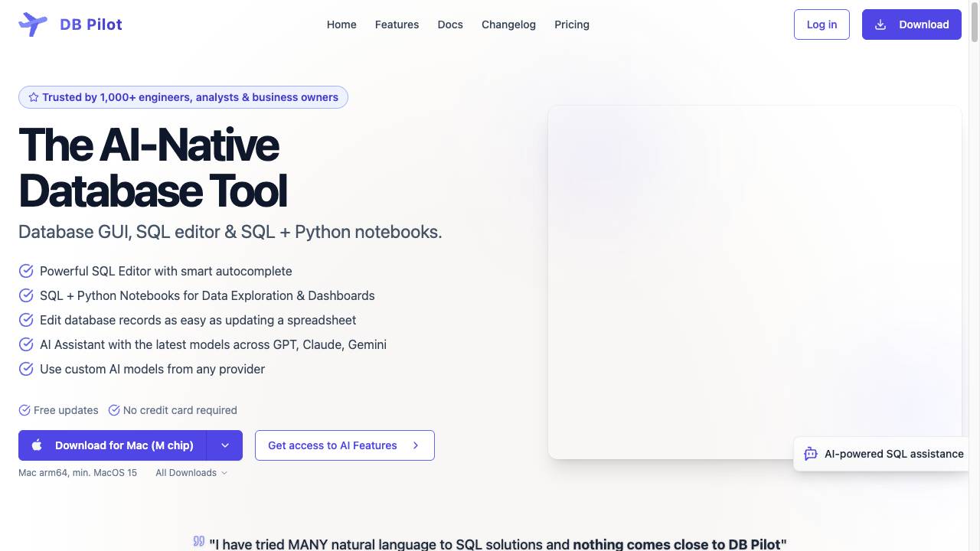Click the quotation mark icon before testimonial

199,541
